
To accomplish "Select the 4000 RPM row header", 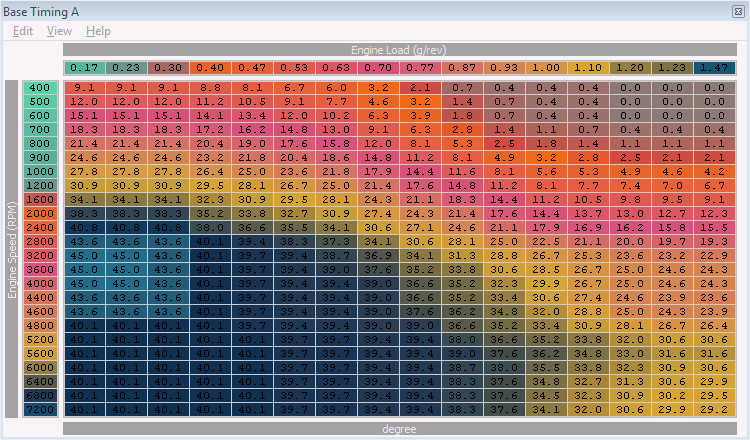I will pos(40,284).
